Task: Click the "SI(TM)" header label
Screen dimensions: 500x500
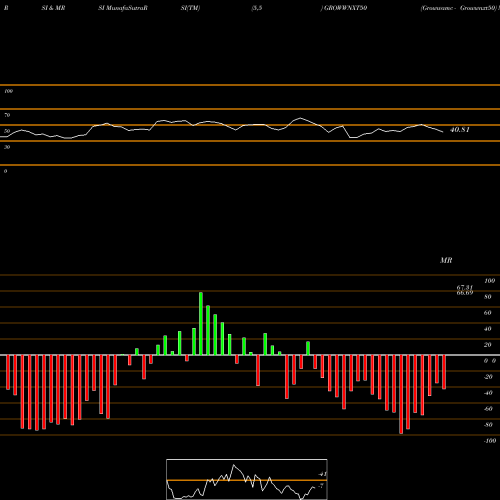Action: (x=190, y=8)
